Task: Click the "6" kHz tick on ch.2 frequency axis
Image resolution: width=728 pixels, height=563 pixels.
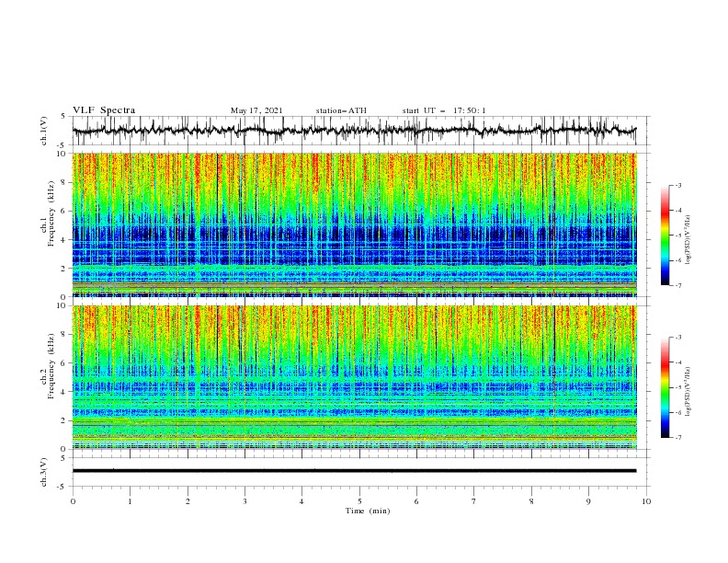Action: click(x=63, y=363)
